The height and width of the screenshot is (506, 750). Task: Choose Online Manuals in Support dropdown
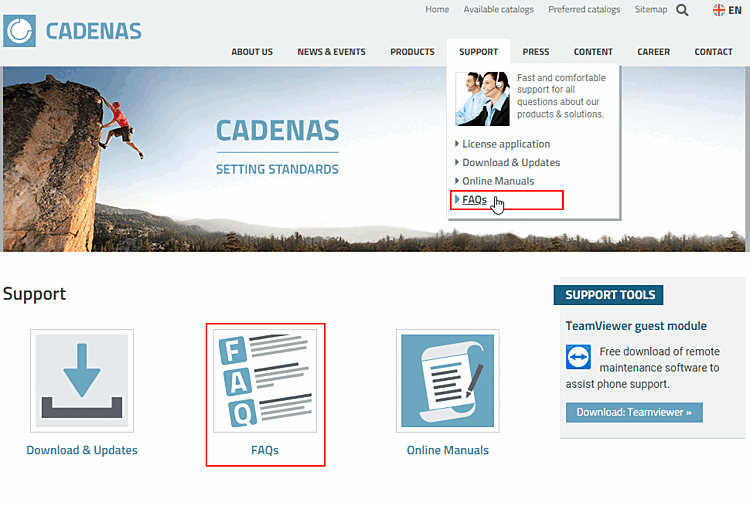[498, 181]
